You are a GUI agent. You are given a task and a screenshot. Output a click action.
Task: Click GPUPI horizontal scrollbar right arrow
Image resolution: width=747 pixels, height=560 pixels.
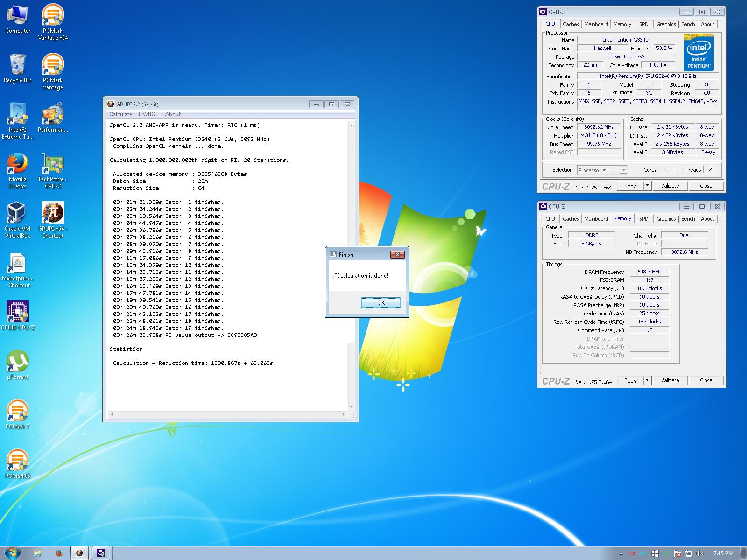pos(344,414)
